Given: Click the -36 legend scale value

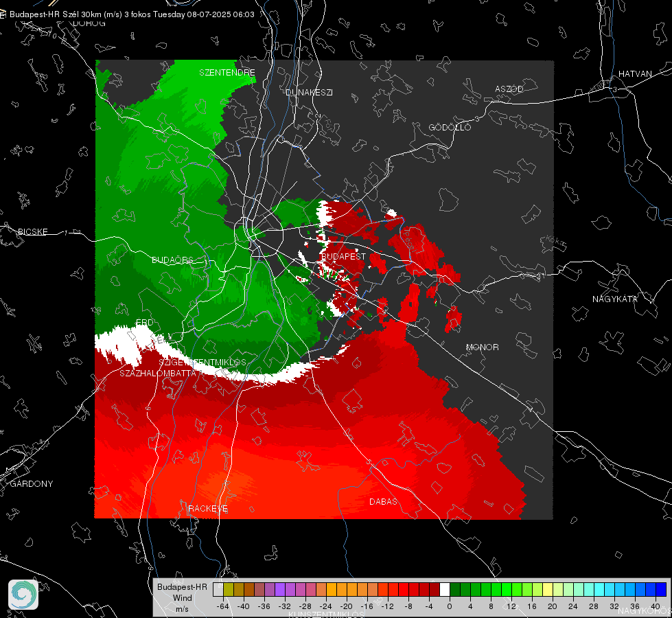Looking at the screenshot, I should click(x=264, y=606).
